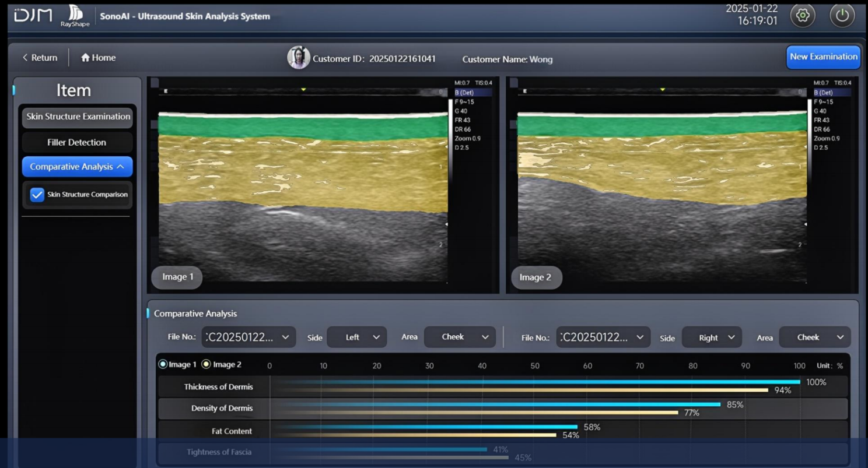868x468 pixels.
Task: Select Skin Structure Examination item
Action: coord(78,117)
